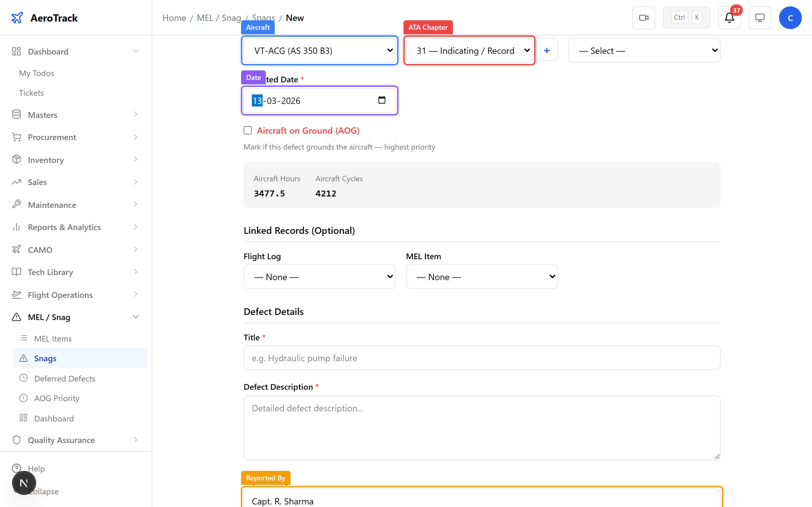Open the VT-ACG aircraft dropdown
Viewport: 812px width, 507px height.
pos(319,50)
